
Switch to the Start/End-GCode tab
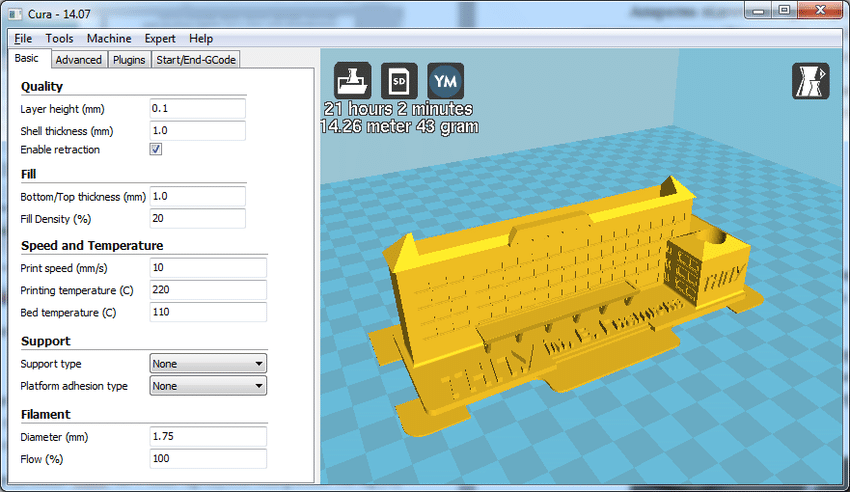tap(196, 60)
